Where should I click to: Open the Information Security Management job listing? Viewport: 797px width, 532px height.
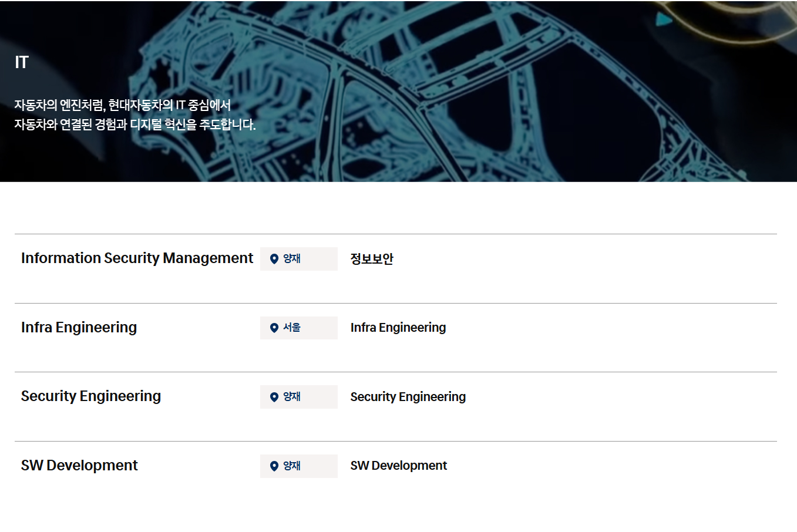tap(137, 258)
